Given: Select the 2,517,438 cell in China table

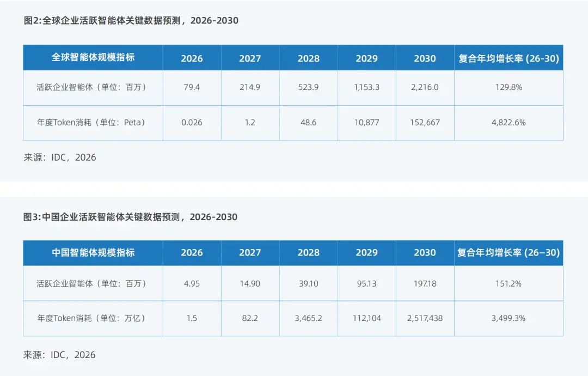Looking at the screenshot, I should [x=425, y=319].
